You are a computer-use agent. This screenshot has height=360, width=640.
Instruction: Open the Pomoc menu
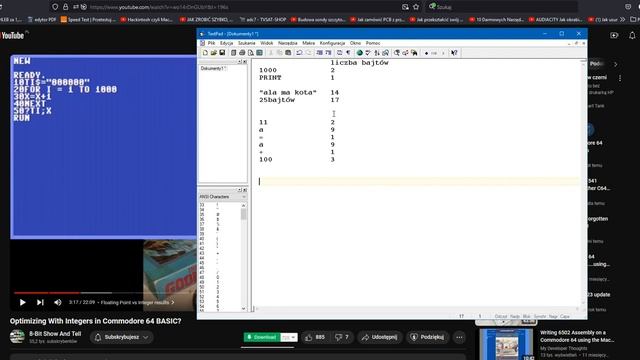[x=373, y=43]
